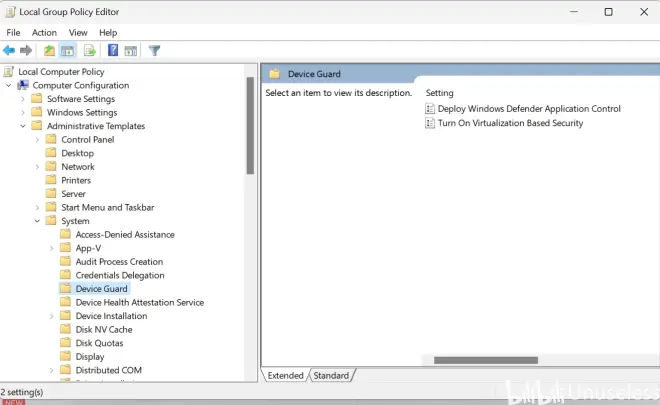The image size is (660, 405).
Task: Open the Help menu
Action: click(108, 32)
